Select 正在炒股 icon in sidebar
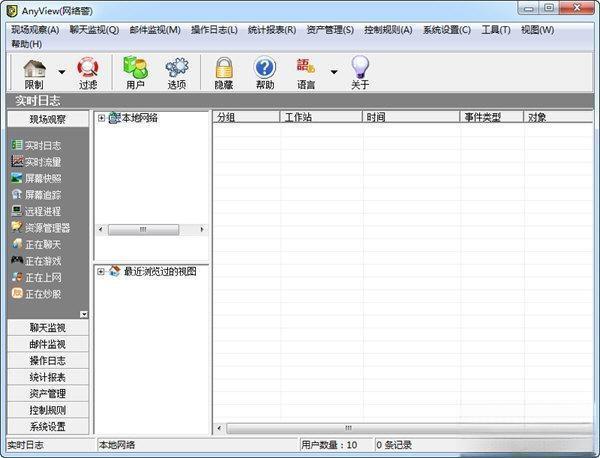 coord(17,293)
